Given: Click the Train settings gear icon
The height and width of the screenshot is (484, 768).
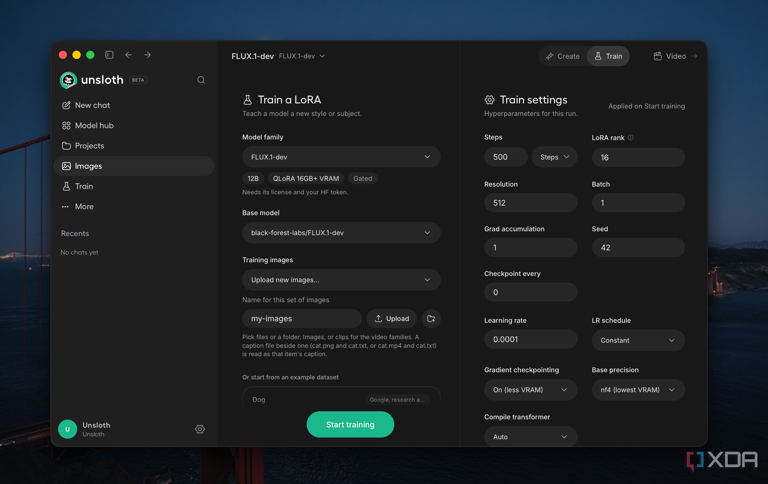Looking at the screenshot, I should coord(489,100).
